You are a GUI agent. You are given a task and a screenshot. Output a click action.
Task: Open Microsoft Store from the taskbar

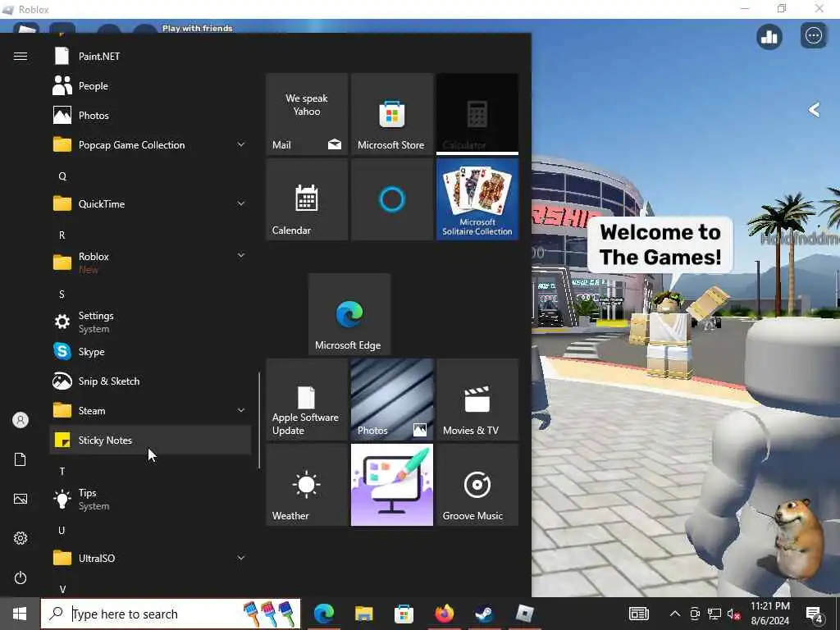coord(404,614)
